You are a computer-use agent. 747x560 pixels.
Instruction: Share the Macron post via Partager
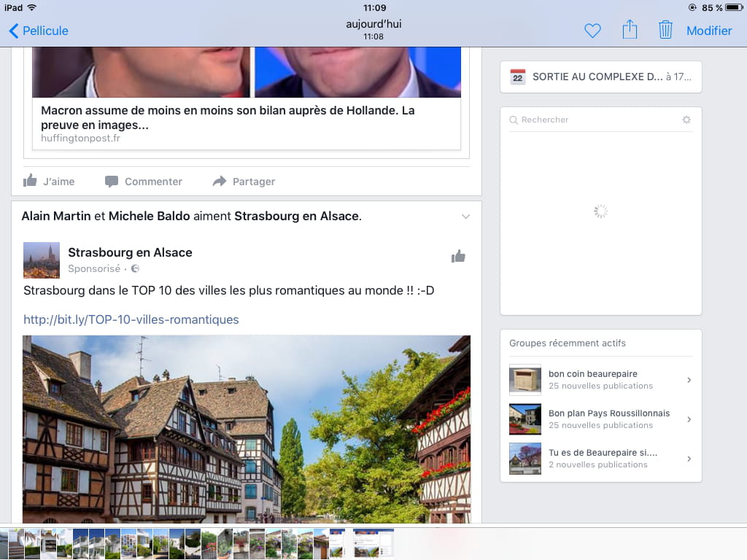(x=244, y=182)
